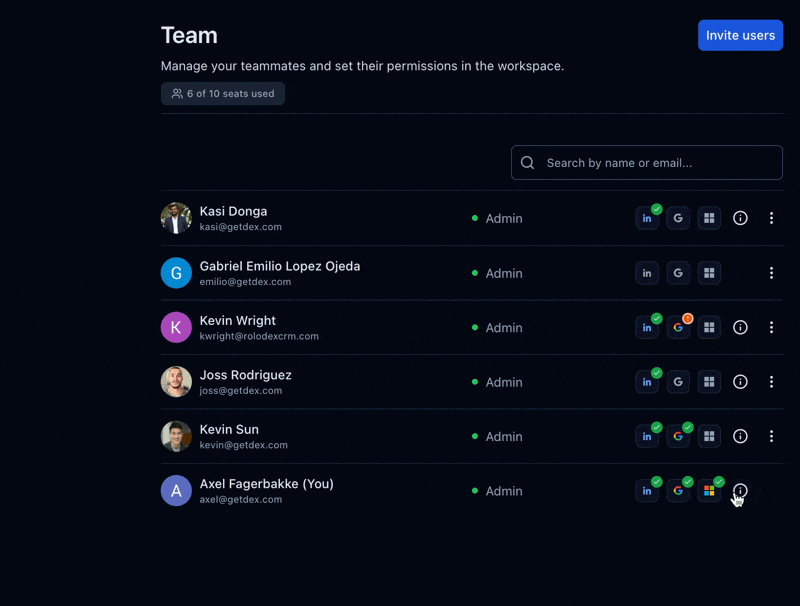The height and width of the screenshot is (606, 800).
Task: Open more options menu for Gabriel Emilio
Action: (771, 273)
